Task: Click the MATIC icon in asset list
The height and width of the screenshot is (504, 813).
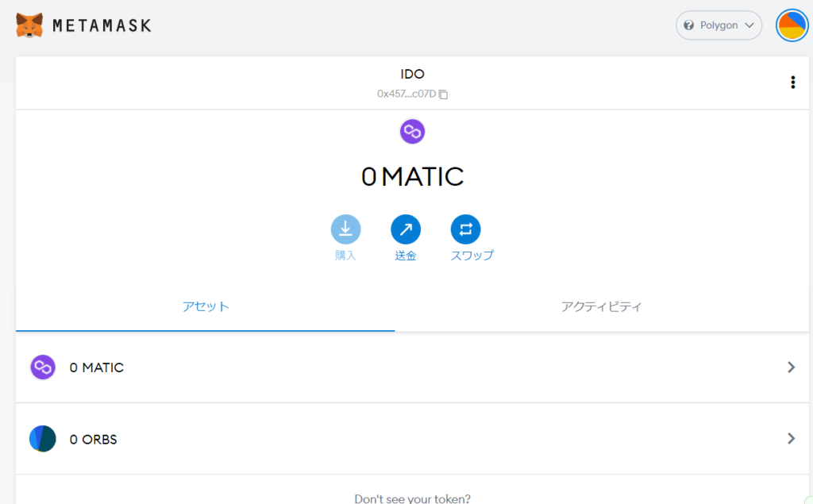Action: coord(43,367)
